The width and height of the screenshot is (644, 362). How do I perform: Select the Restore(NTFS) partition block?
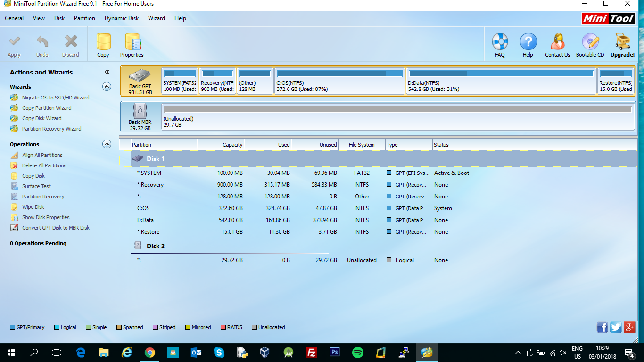coord(616,81)
